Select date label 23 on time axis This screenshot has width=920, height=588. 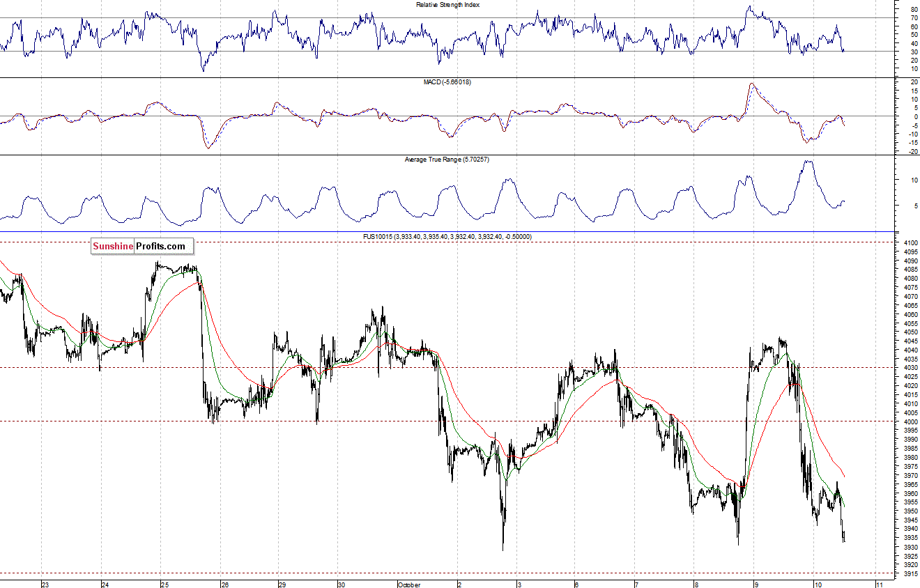click(x=45, y=585)
